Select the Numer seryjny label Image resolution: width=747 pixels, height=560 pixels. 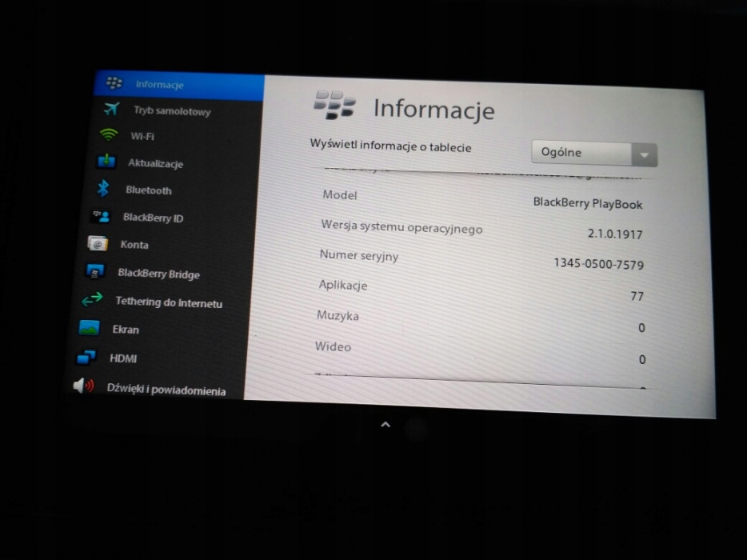(x=359, y=255)
